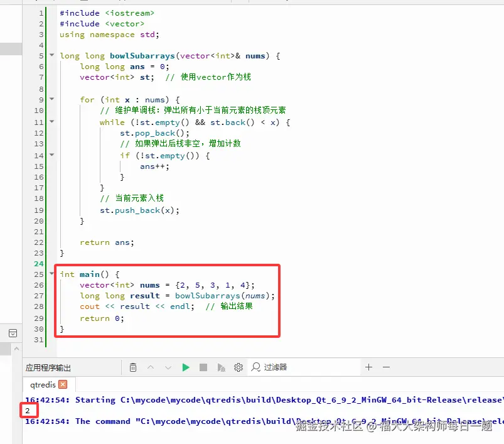The image size is (504, 444).
Task: Click line number 1 in gutter
Action: [x=41, y=13]
